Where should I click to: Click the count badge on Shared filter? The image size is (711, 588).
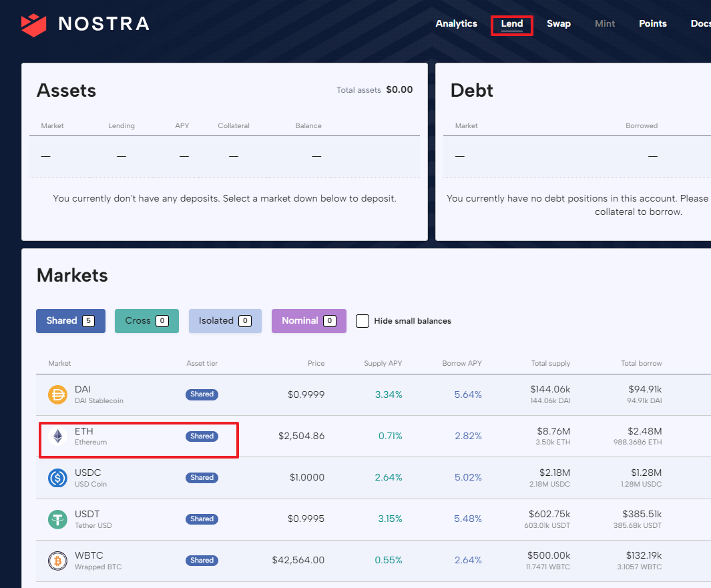(88, 321)
